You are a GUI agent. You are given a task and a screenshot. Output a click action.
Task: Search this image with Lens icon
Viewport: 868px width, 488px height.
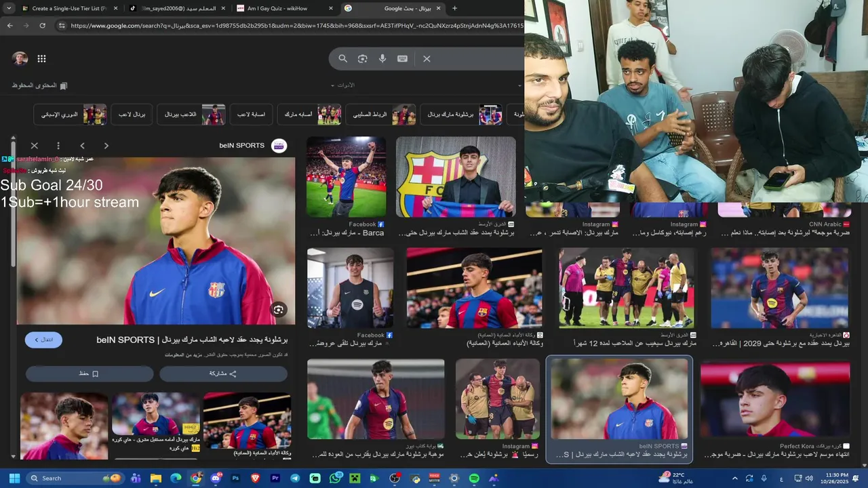pyautogui.click(x=278, y=310)
